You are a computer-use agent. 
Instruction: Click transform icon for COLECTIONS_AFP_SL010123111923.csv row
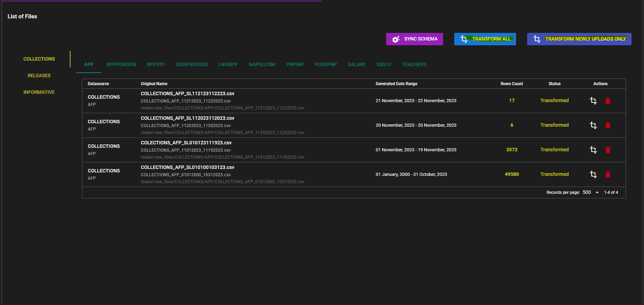[593, 150]
